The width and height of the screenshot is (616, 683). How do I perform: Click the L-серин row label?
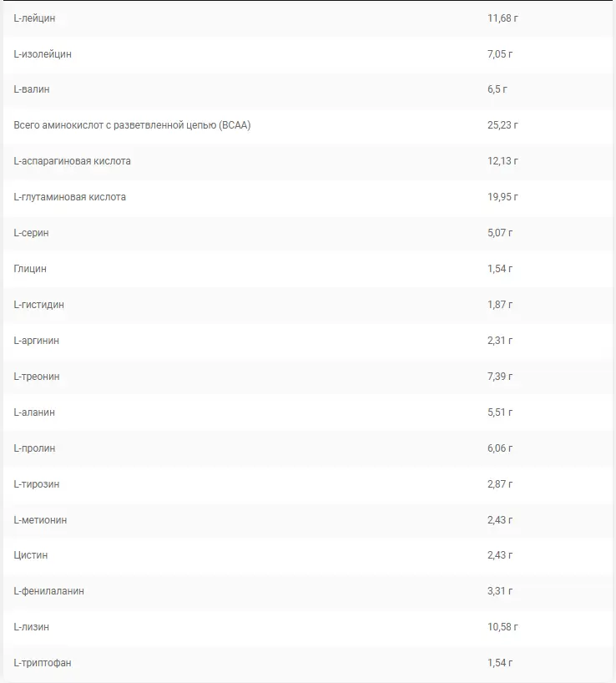[x=31, y=233]
